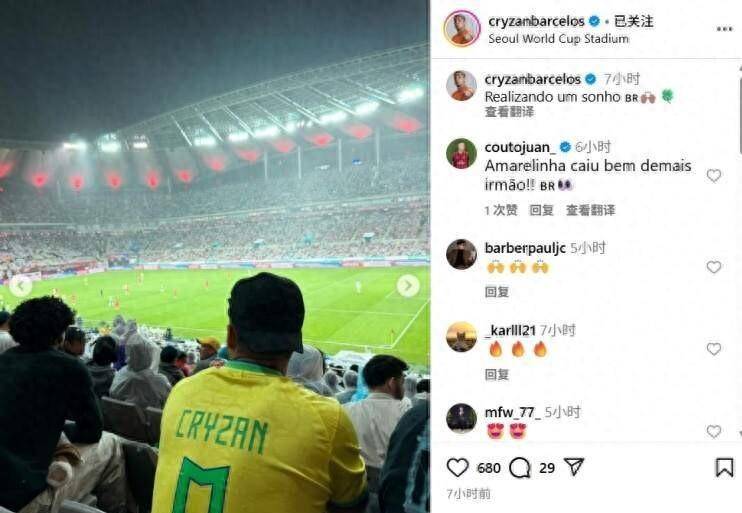Like _karlll21 comment heart

[714, 349]
